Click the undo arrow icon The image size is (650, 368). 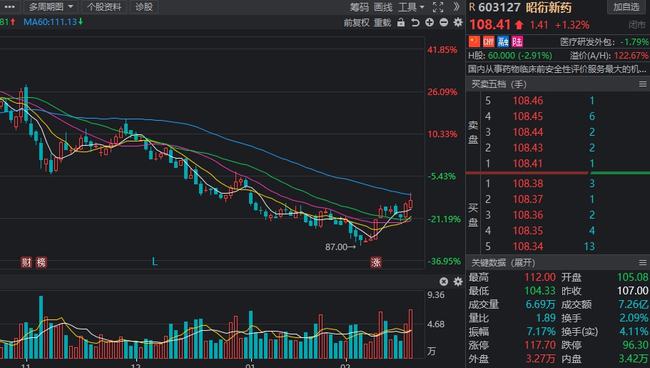(x=415, y=22)
